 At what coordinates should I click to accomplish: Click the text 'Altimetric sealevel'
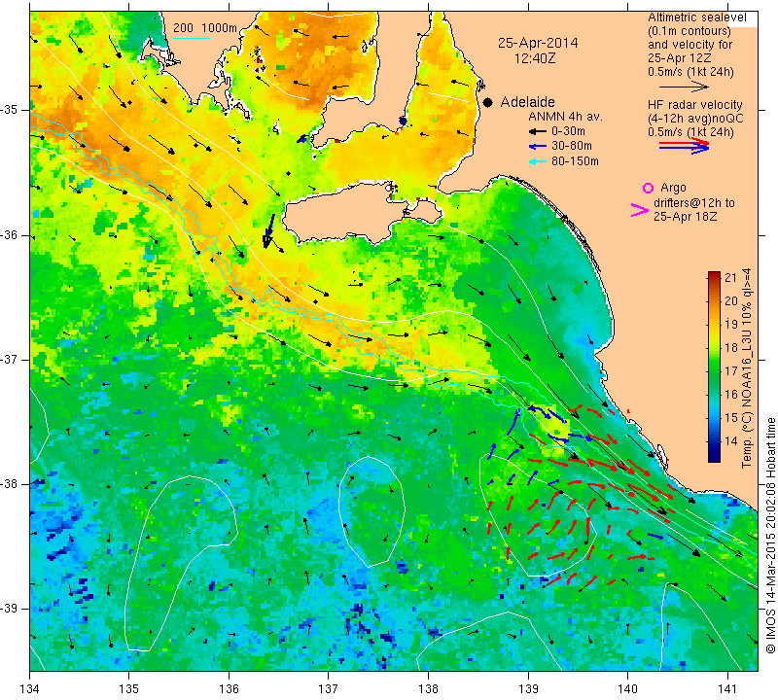[x=696, y=17]
